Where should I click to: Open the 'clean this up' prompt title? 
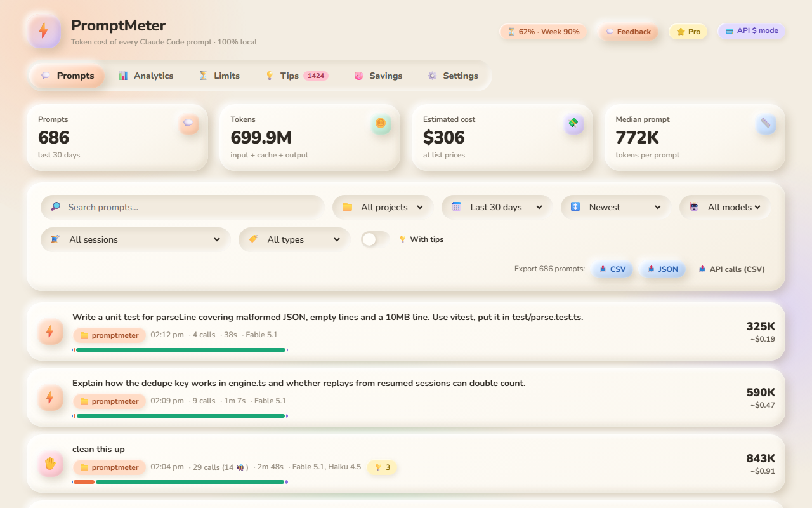[98, 449]
